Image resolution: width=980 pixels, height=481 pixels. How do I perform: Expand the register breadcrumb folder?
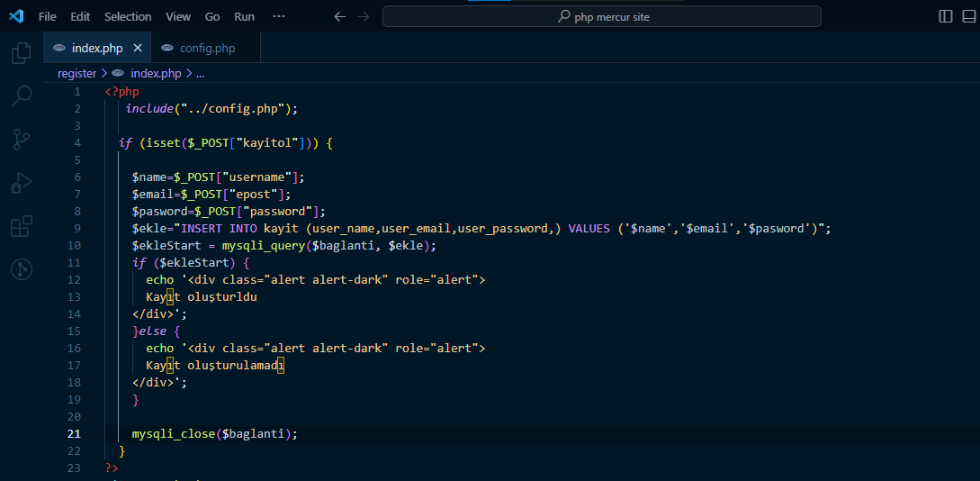[76, 74]
